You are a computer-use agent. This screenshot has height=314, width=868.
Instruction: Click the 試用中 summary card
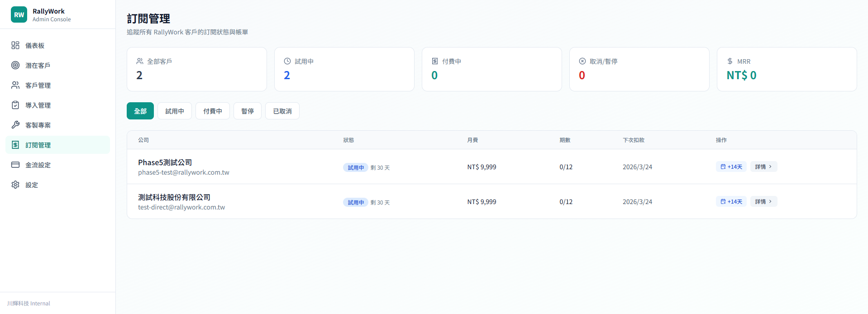[344, 69]
